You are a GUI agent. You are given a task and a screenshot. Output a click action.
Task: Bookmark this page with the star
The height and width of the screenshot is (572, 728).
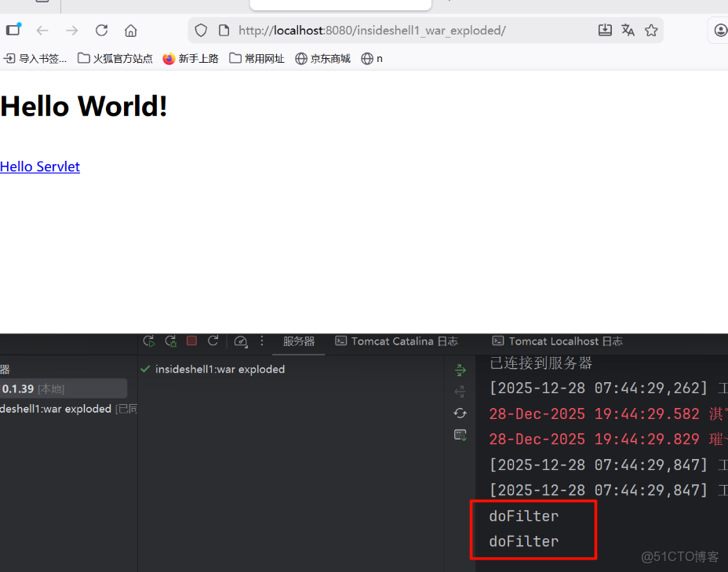[x=651, y=30]
